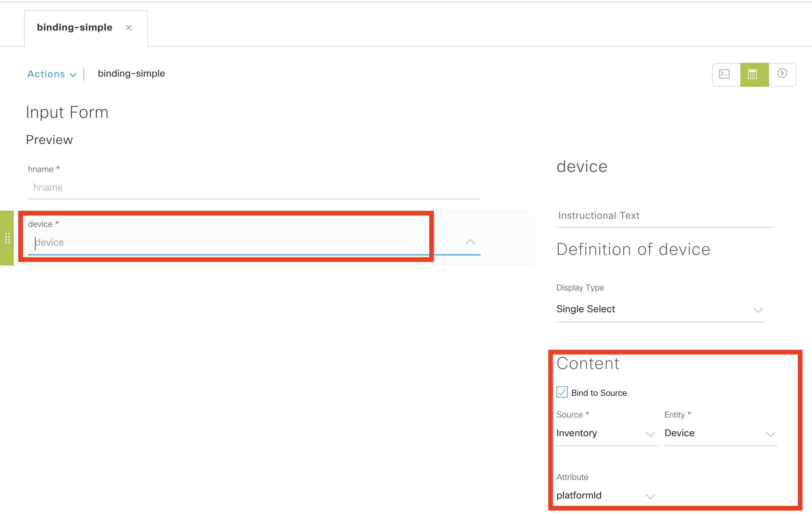Switch to the binding-simple tab

[x=74, y=27]
